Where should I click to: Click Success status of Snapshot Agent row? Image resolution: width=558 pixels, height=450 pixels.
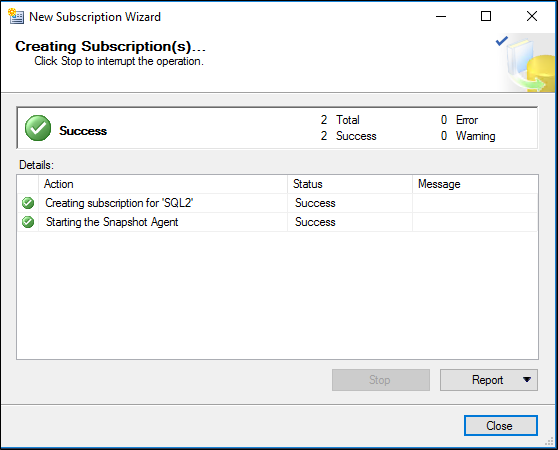315,222
